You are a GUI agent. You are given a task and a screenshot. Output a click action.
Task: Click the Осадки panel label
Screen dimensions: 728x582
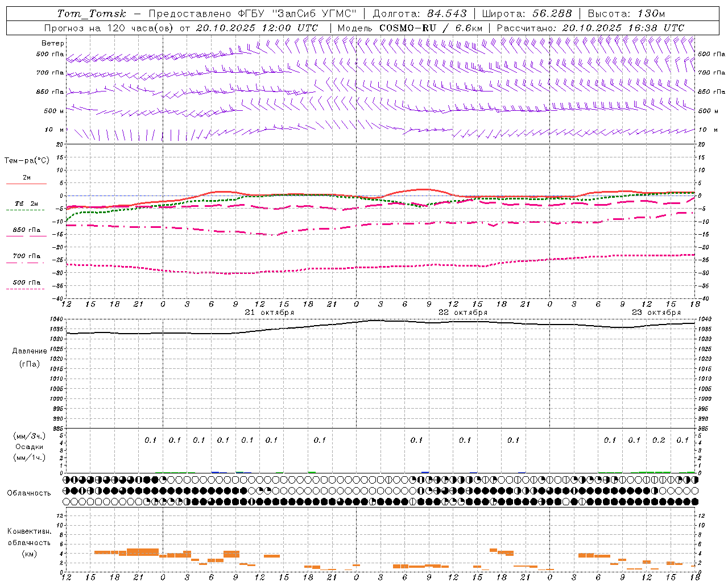30,447
